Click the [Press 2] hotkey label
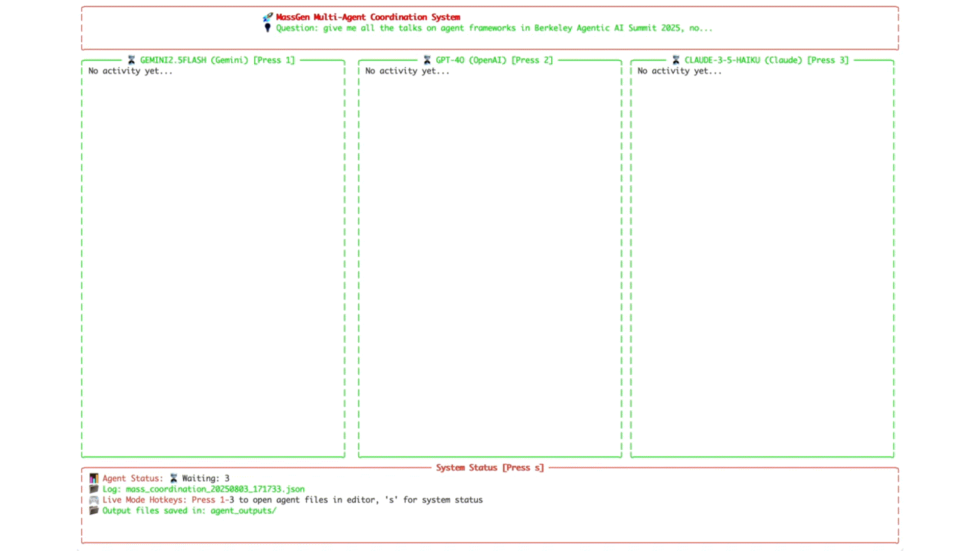980x551 pixels. pos(532,60)
